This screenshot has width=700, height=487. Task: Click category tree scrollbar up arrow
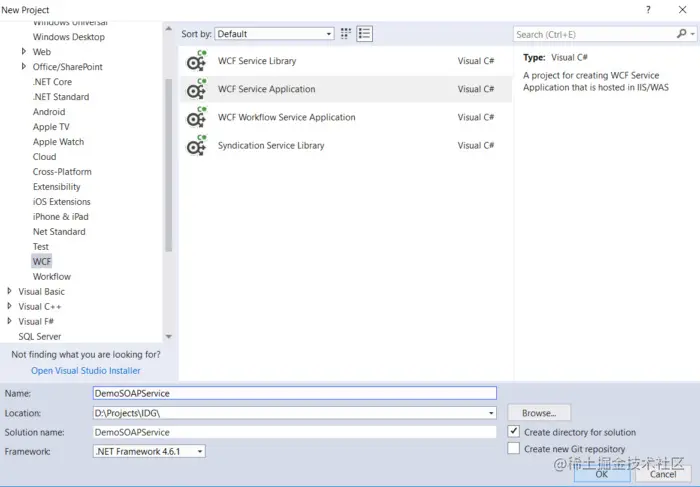169,29
